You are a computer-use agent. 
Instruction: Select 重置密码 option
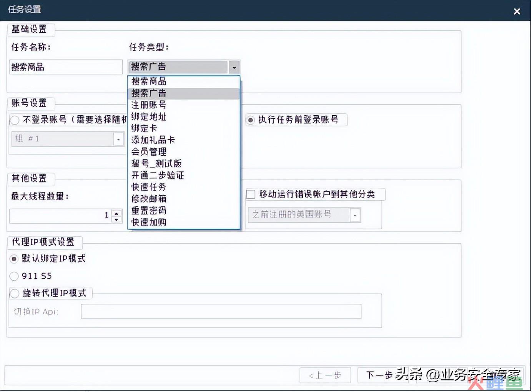184,210
